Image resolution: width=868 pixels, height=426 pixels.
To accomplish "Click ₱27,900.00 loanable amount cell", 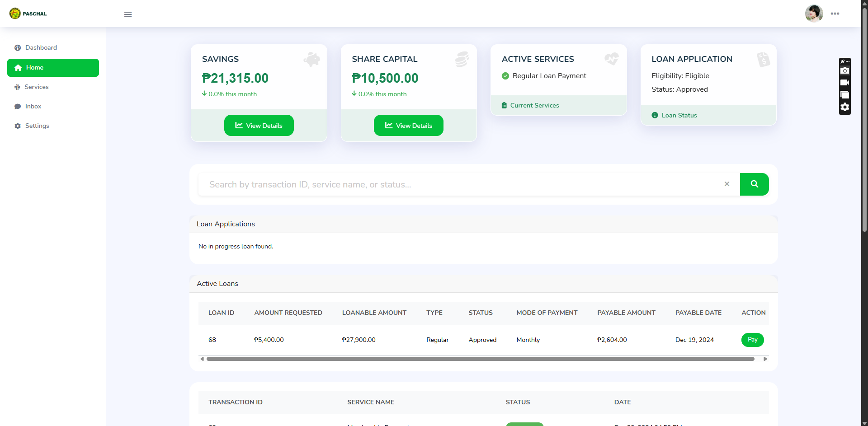I will coord(359,340).
